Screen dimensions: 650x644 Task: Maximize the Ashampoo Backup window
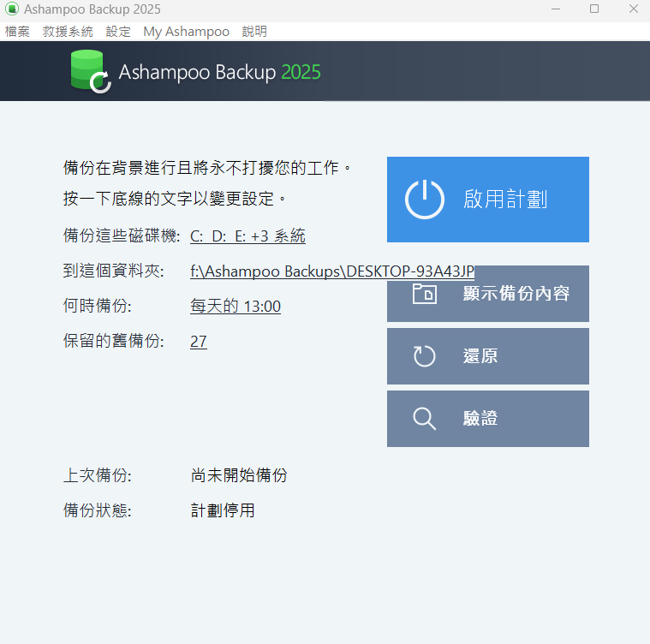tap(594, 9)
